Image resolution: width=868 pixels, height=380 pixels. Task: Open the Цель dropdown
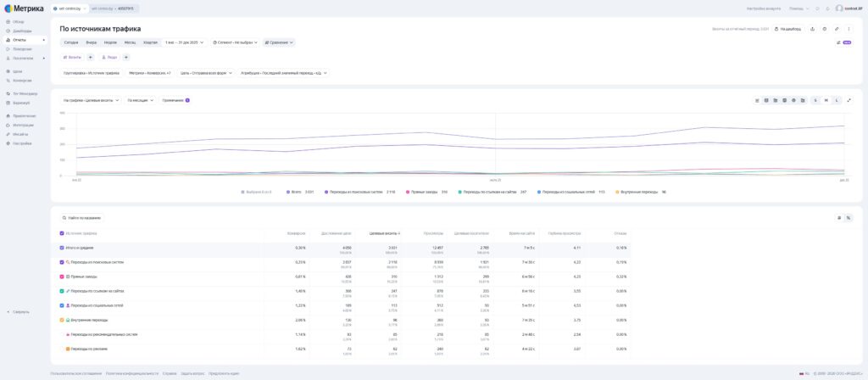pyautogui.click(x=206, y=73)
